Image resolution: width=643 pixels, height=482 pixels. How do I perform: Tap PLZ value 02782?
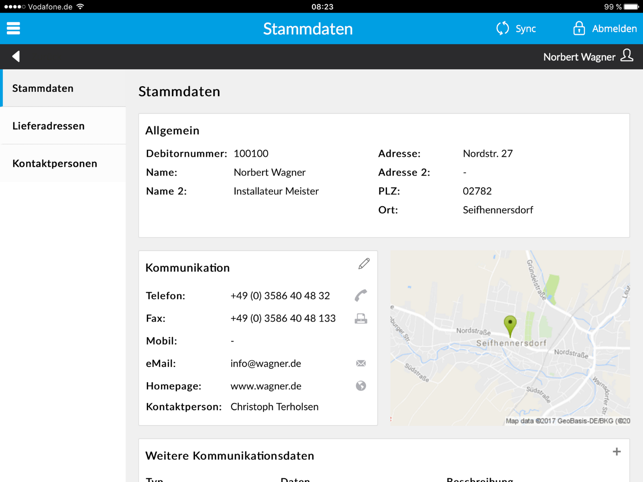[x=477, y=191]
